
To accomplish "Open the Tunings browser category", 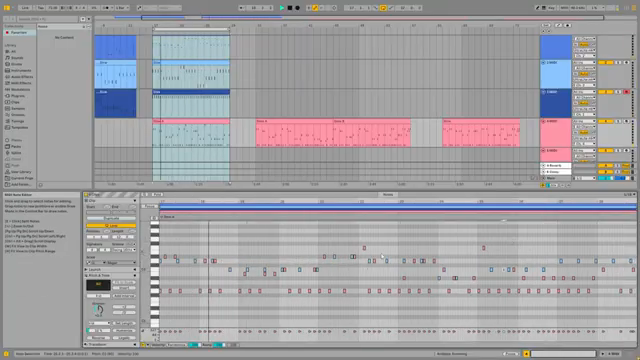I will pyautogui.click(x=18, y=121).
